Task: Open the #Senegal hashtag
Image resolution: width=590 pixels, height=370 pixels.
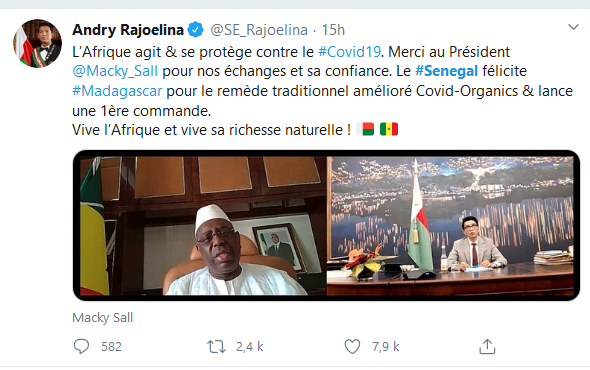Action: coord(446,71)
